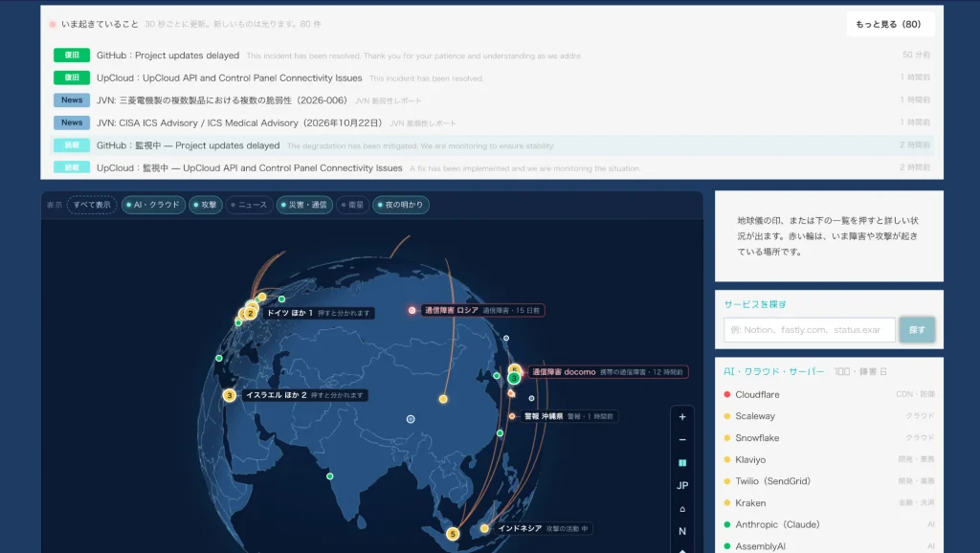Zoom in the globe with plus button

(x=681, y=417)
